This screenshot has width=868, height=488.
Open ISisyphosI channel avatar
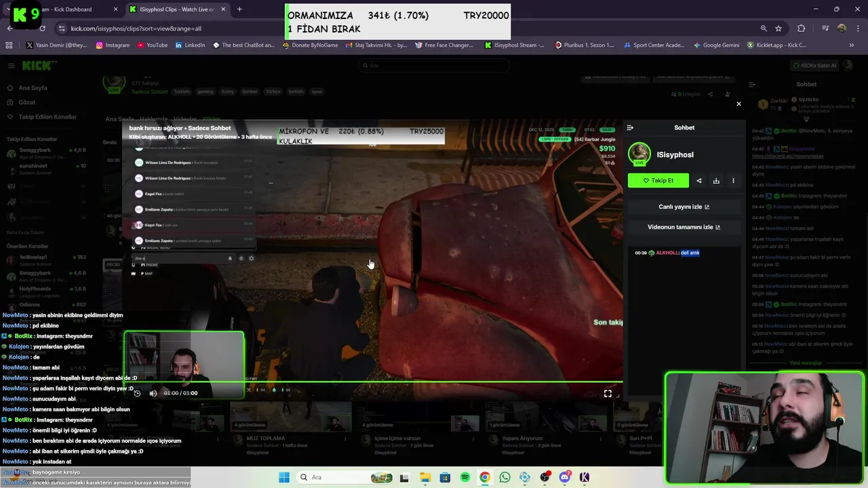pyautogui.click(x=639, y=154)
